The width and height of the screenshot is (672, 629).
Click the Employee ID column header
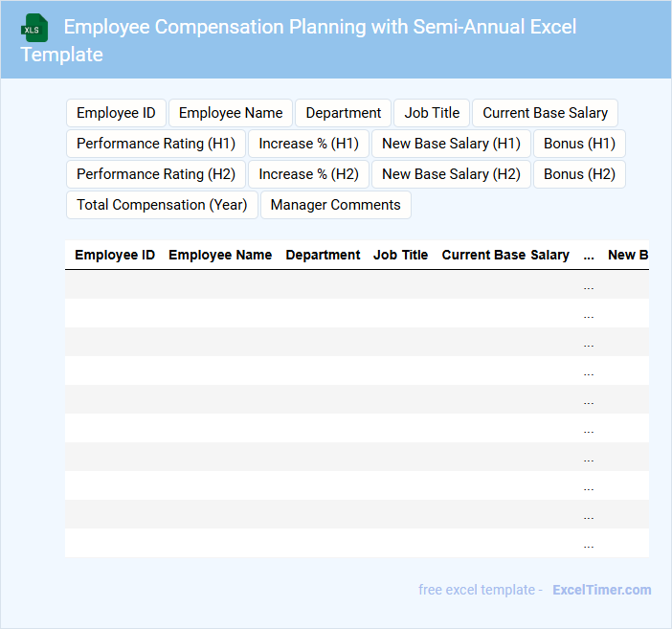[x=115, y=256]
